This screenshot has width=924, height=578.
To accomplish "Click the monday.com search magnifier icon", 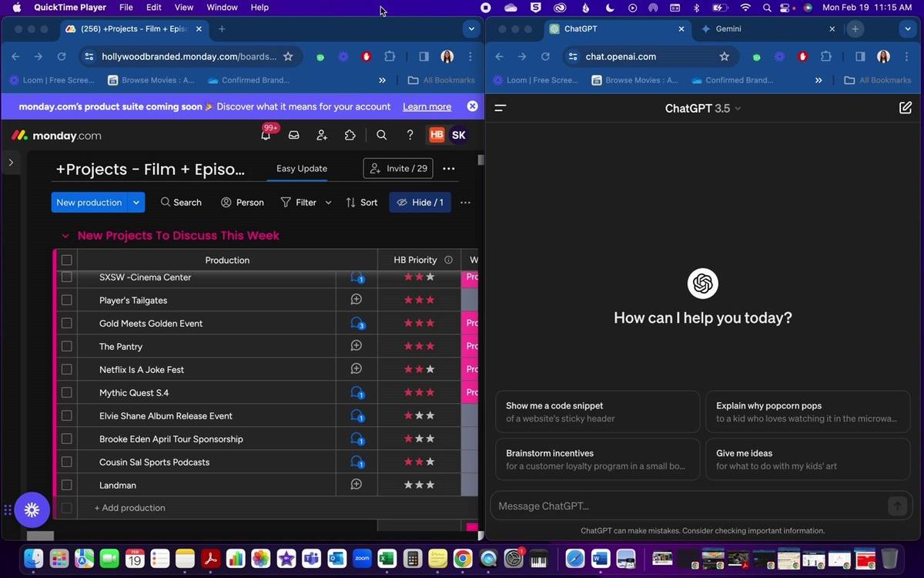I will [381, 135].
